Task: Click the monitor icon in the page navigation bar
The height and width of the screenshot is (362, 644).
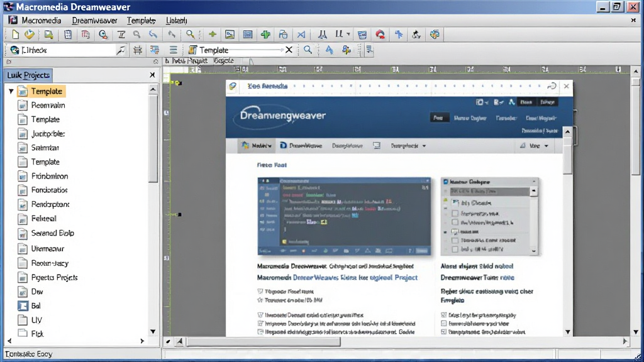Action: click(377, 146)
